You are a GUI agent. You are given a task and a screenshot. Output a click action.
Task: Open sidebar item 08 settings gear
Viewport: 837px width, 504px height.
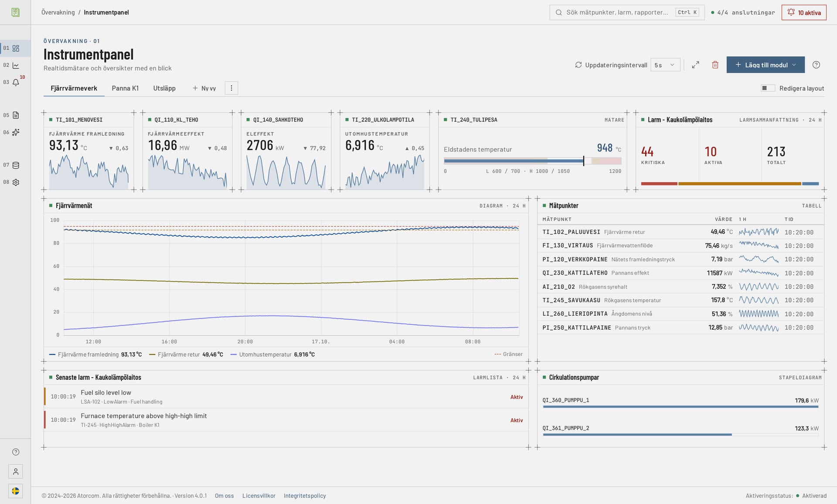point(16,183)
